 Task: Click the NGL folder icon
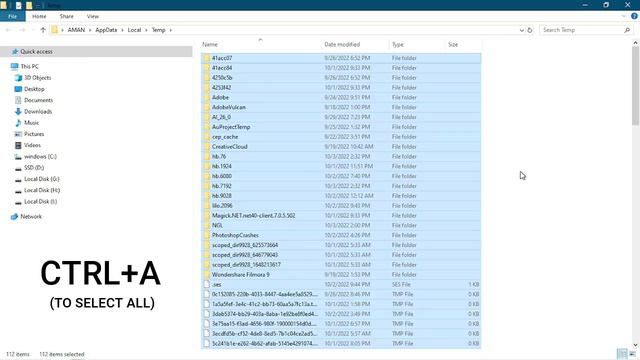[x=207, y=225]
